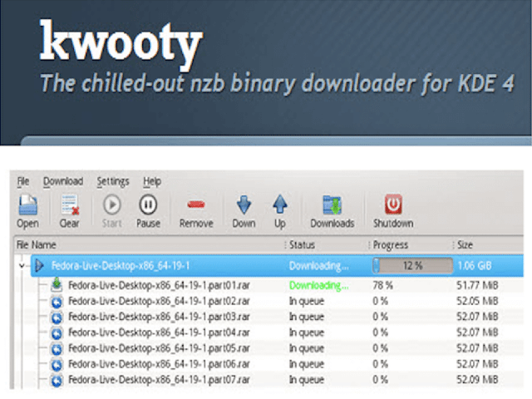Click the queue icon beside part06.rar
The image size is (532, 399).
[x=57, y=364]
